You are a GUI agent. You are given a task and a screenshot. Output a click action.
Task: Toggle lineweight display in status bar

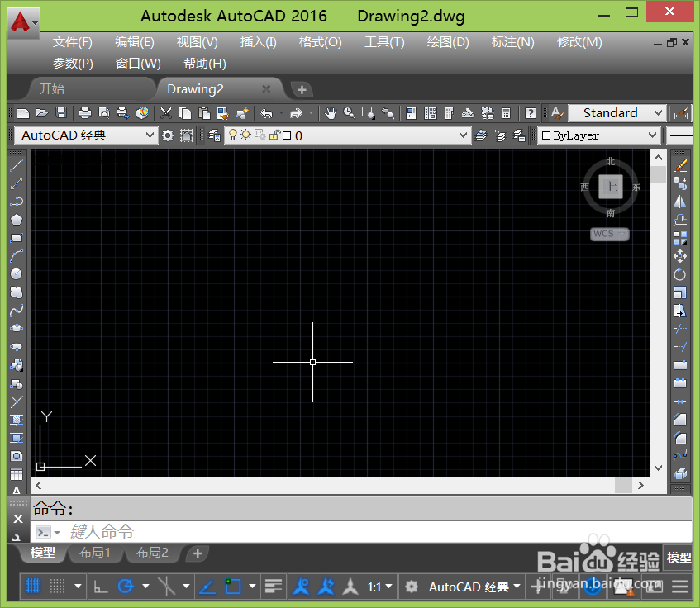click(274, 586)
